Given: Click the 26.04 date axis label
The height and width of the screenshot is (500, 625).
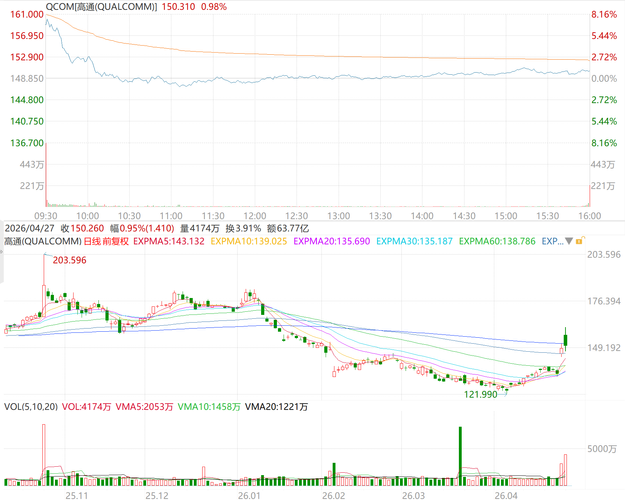Looking at the screenshot, I should (x=506, y=495).
